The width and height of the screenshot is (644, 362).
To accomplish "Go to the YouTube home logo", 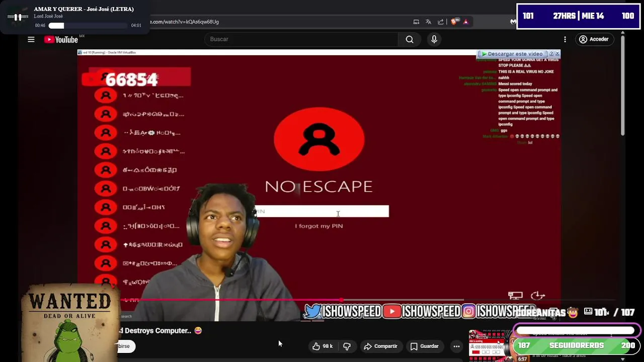I will pyautogui.click(x=61, y=39).
